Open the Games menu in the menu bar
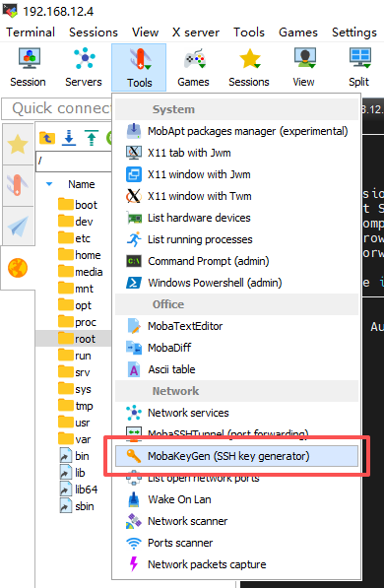This screenshot has width=384, height=588. (298, 33)
